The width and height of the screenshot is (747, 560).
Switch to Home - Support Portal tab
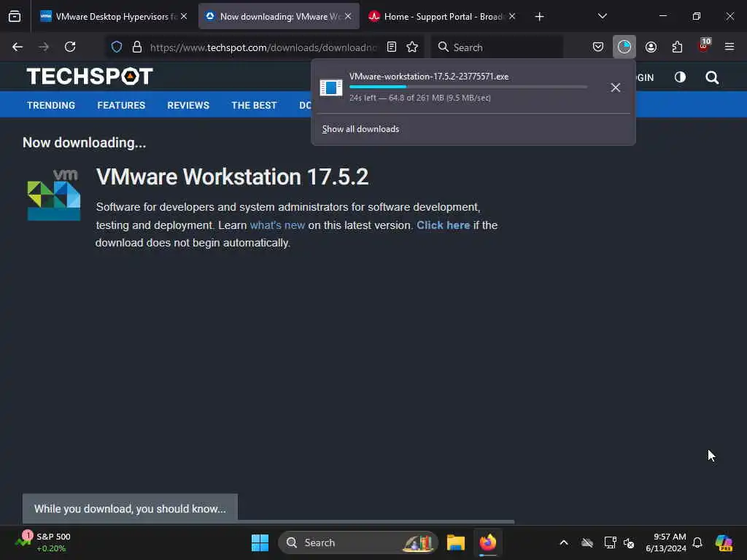[438, 17]
